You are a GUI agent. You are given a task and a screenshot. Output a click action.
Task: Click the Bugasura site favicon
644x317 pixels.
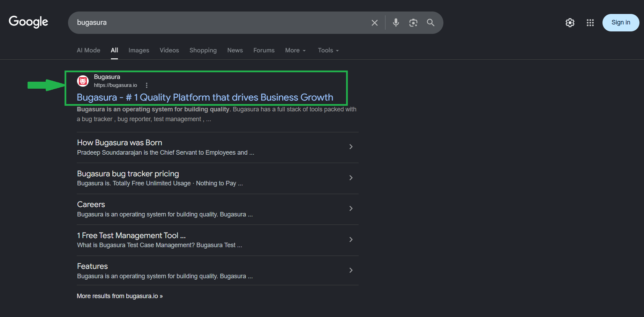click(x=83, y=81)
